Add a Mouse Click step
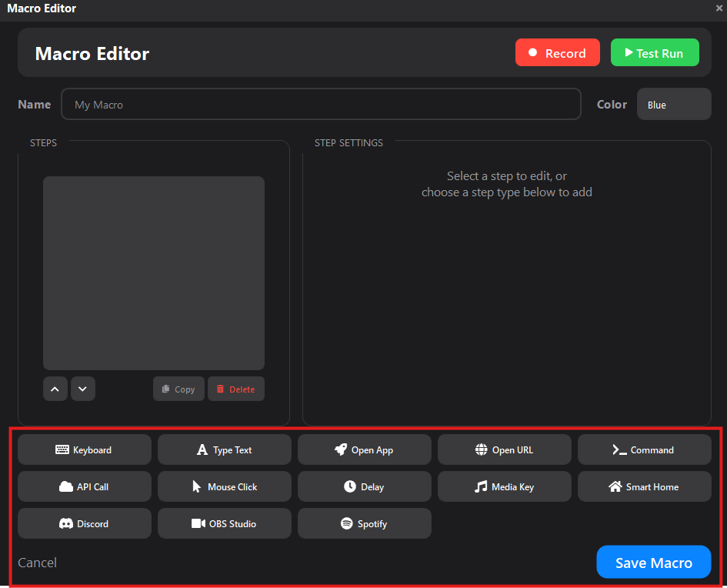The width and height of the screenshot is (727, 588). 224,486
